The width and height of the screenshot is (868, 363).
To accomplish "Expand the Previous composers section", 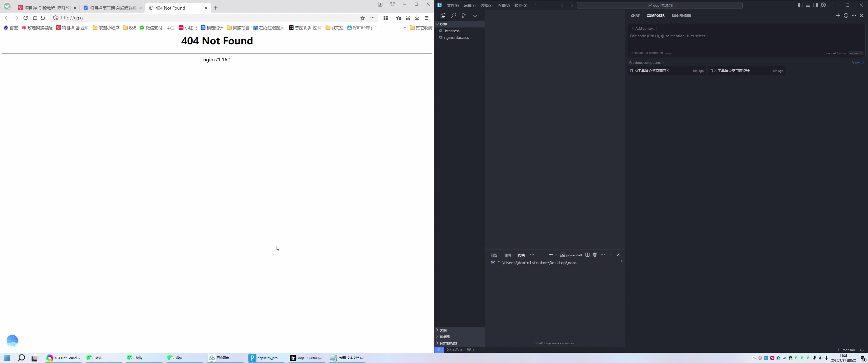I will pyautogui.click(x=647, y=62).
